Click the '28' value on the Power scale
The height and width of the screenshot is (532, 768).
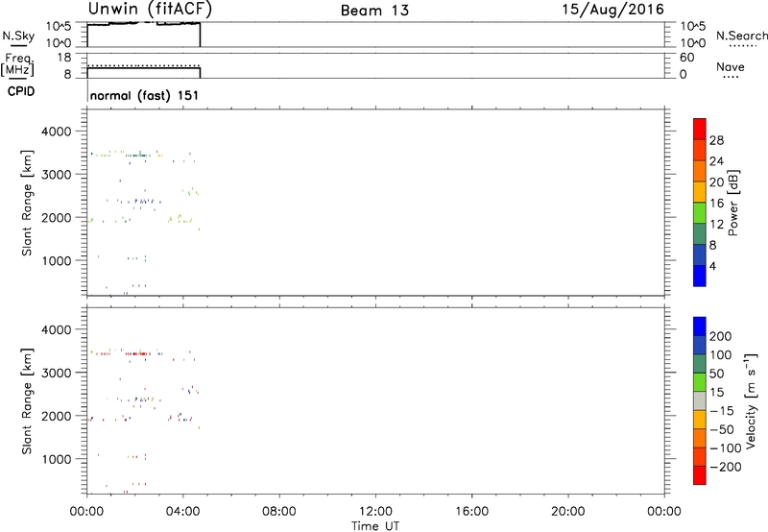pos(716,140)
